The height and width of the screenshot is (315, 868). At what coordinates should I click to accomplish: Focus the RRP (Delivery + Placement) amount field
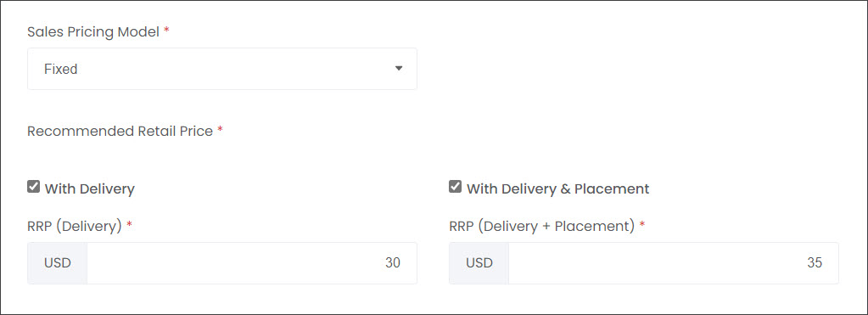[674, 263]
